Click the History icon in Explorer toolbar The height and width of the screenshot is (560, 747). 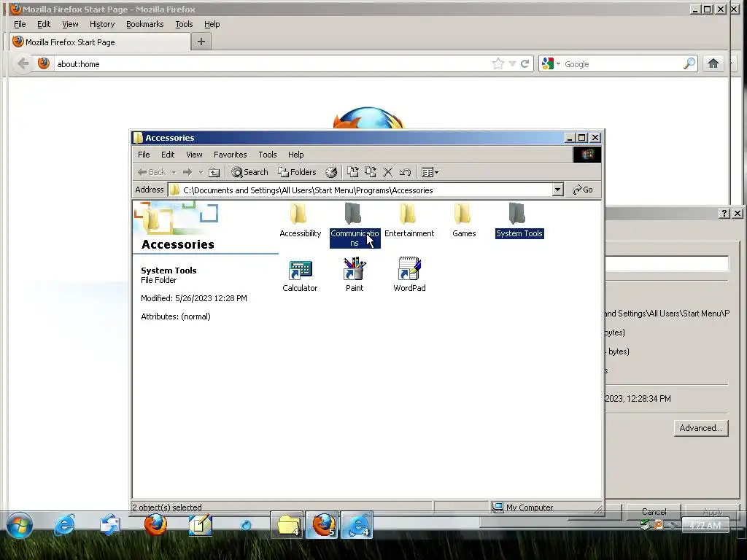(x=331, y=172)
